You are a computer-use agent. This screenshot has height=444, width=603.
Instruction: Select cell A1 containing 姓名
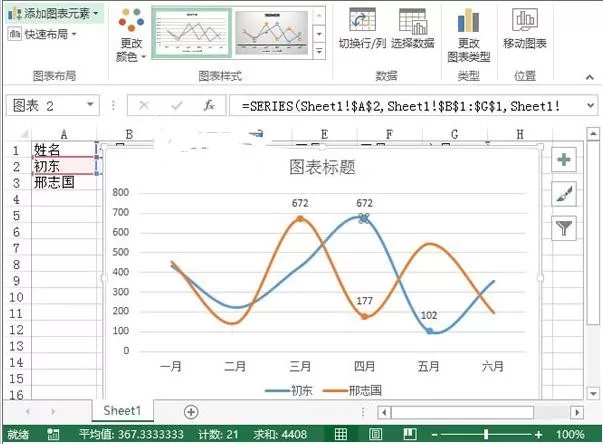pos(64,150)
